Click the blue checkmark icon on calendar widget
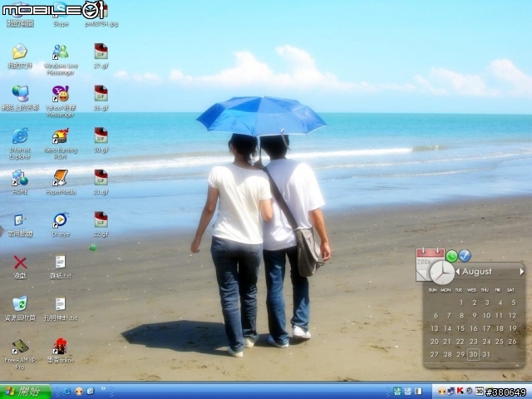Screen dimensions: 532x399 [465, 256]
